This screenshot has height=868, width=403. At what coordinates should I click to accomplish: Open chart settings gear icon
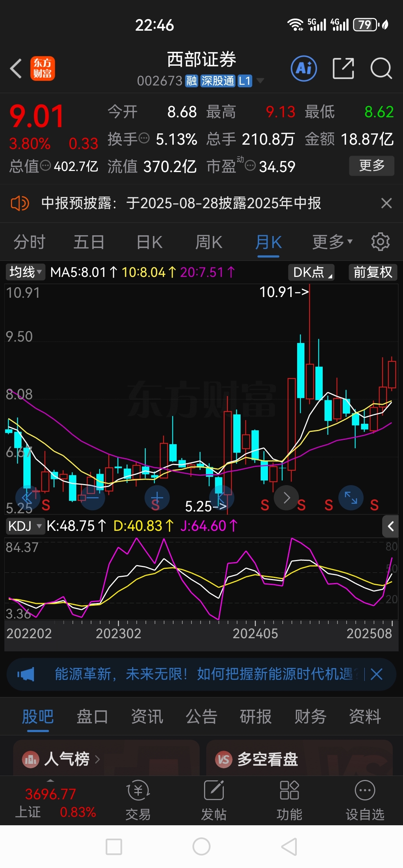380,241
